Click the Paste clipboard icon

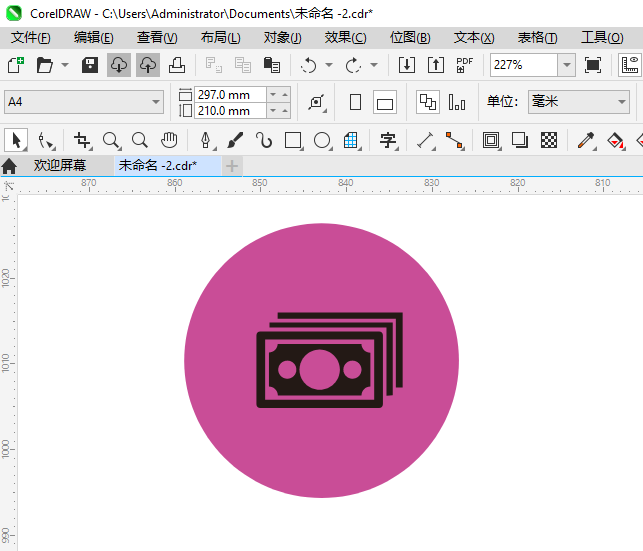(271, 65)
